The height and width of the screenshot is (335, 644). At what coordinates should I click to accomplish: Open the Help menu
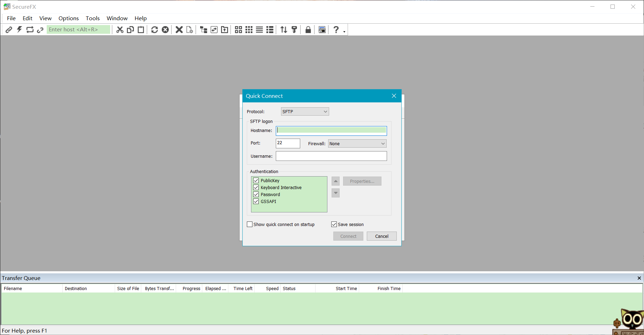point(141,18)
